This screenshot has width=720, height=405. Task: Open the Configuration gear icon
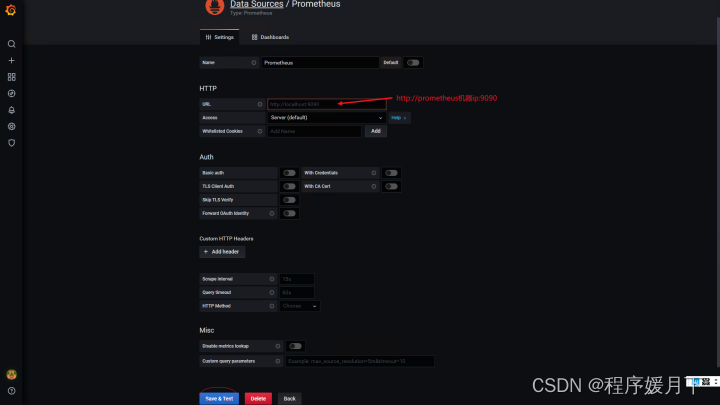(x=11, y=126)
